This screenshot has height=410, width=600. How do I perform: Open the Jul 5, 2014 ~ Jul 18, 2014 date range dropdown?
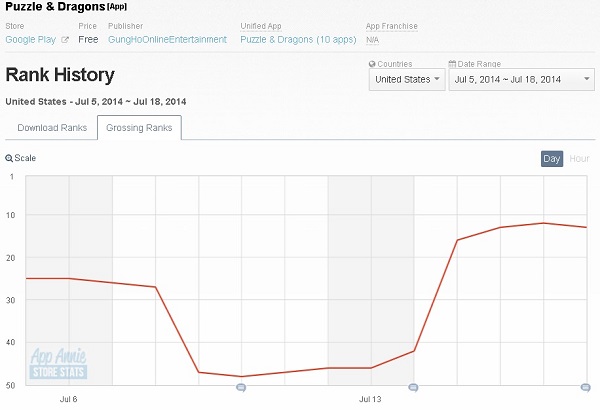click(x=521, y=80)
